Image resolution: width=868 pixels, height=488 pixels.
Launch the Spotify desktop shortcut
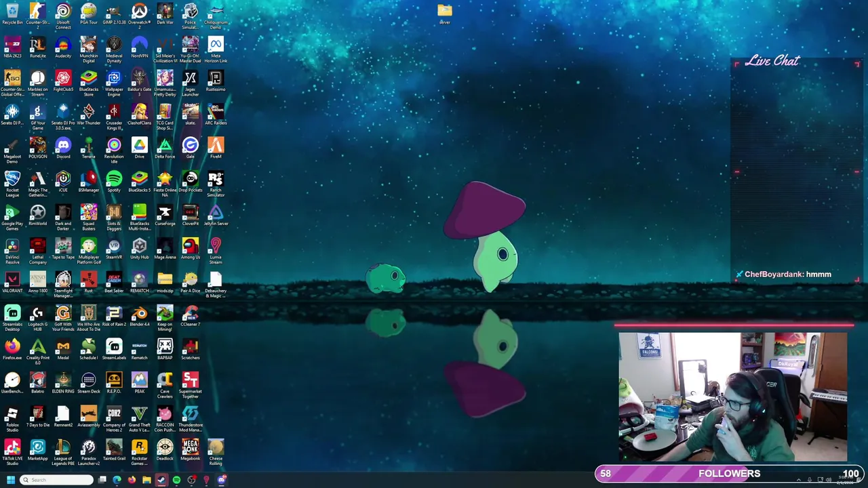pos(114,182)
